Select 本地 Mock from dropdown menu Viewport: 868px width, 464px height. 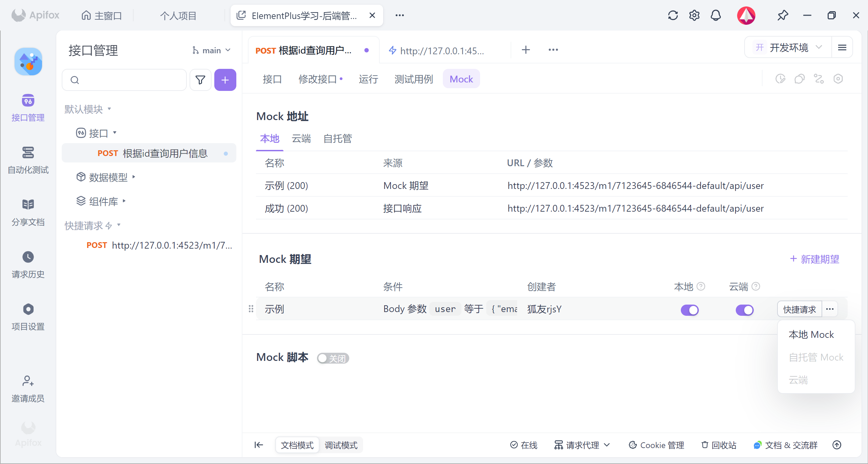811,334
